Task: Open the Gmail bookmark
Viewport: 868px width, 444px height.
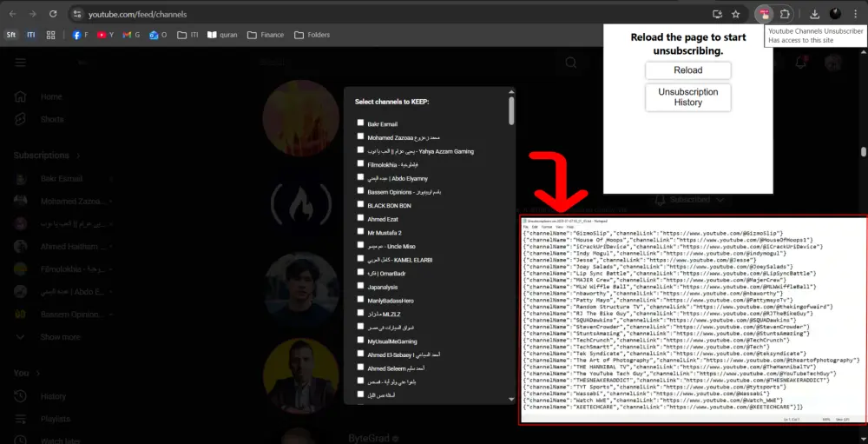Action: coord(131,35)
